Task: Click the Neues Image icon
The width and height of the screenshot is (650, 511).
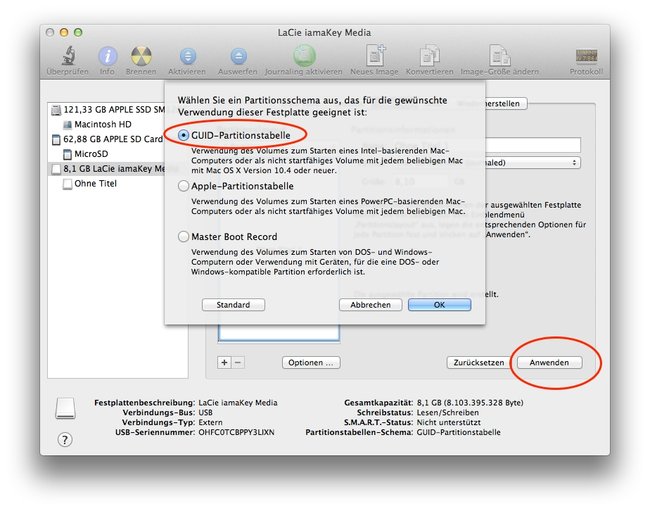Action: [375, 56]
